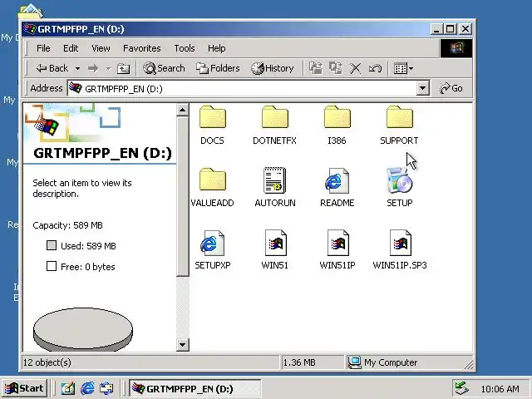Click the Windows logo throbber

pyautogui.click(x=456, y=48)
